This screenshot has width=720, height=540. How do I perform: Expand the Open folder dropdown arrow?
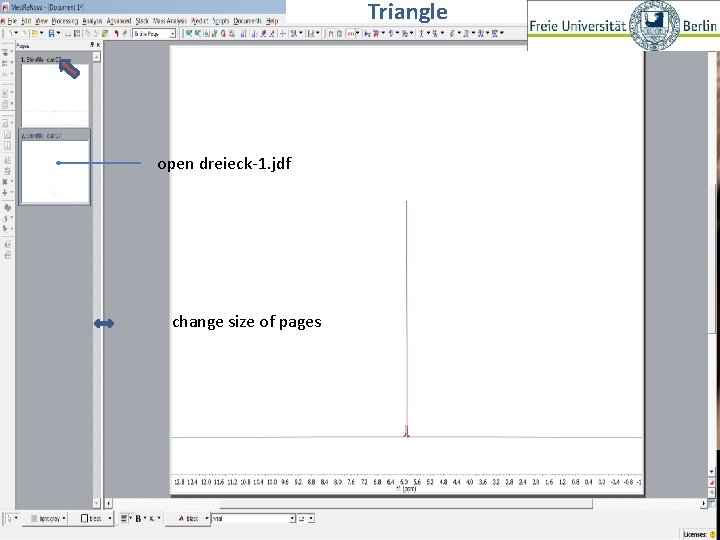coord(42,34)
